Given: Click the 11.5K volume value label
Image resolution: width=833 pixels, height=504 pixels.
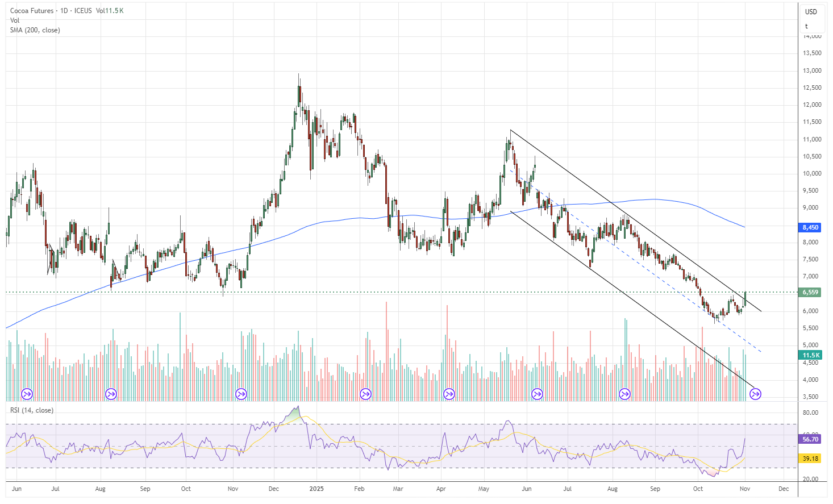Looking at the screenshot, I should click(x=810, y=355).
